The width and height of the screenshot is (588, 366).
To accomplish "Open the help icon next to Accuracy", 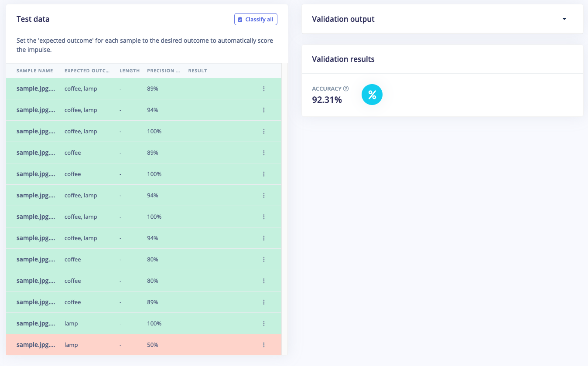I will pyautogui.click(x=346, y=88).
